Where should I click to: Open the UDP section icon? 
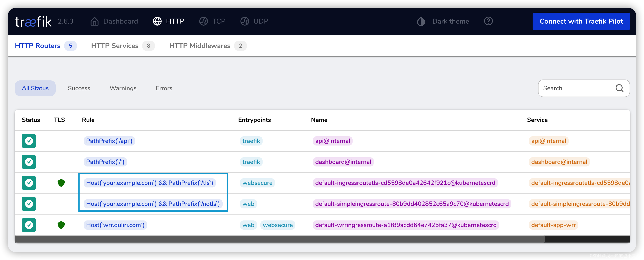[x=244, y=21]
